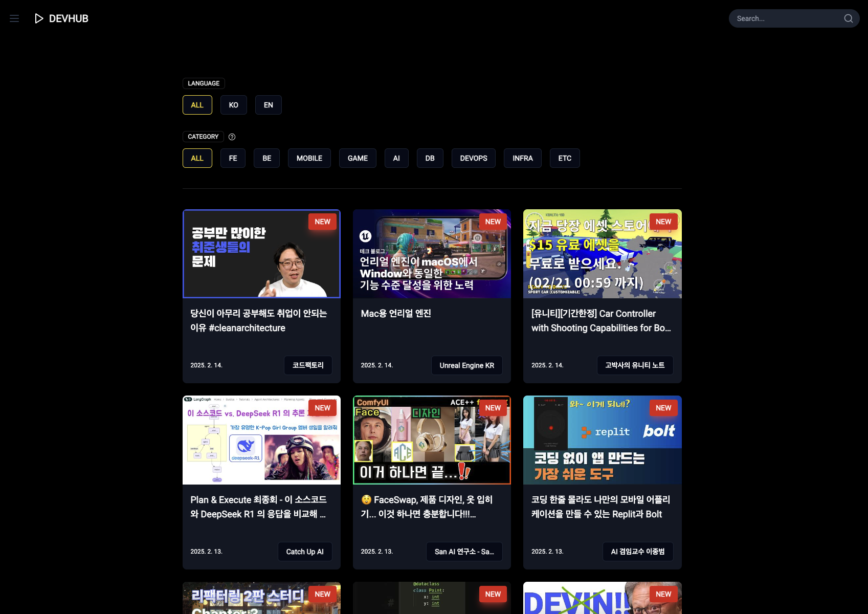This screenshot has height=614, width=868.
Task: Open the hamburger menu icon
Action: 14,18
